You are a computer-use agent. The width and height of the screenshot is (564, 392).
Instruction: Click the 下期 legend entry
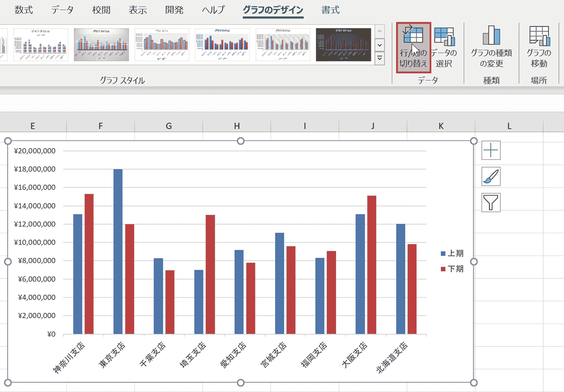452,269
